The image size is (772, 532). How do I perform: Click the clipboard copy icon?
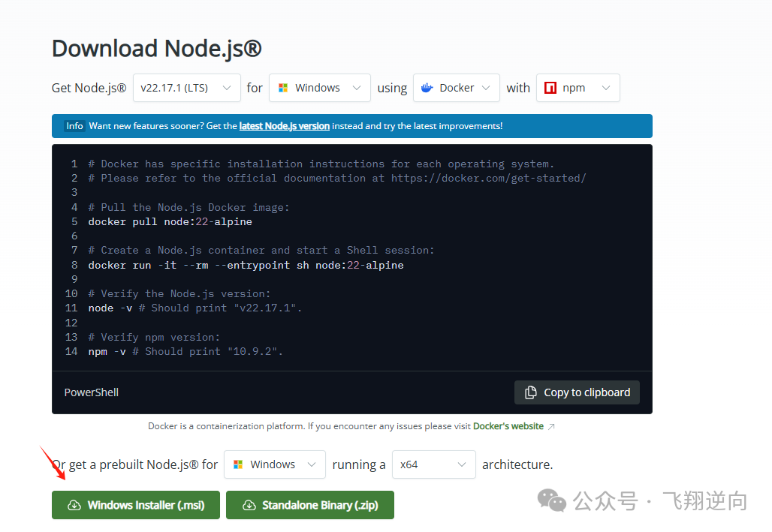point(531,392)
